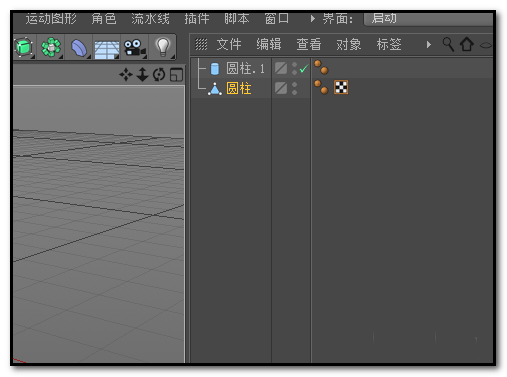The image size is (507, 377).
Task: Open Object Manager 文件 menu
Action: click(x=229, y=44)
